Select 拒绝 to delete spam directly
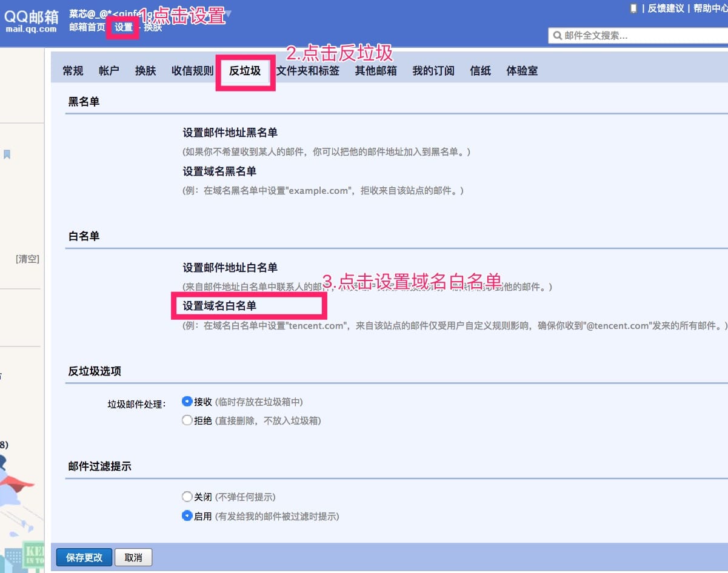The height and width of the screenshot is (573, 728). click(x=187, y=420)
